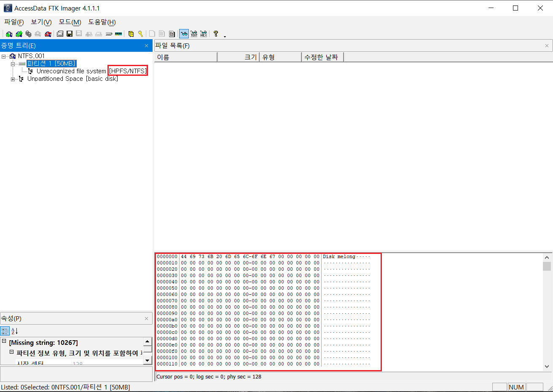The width and height of the screenshot is (553, 392).
Task: Click the Obtain Protected Files safe icon
Action: point(131,34)
